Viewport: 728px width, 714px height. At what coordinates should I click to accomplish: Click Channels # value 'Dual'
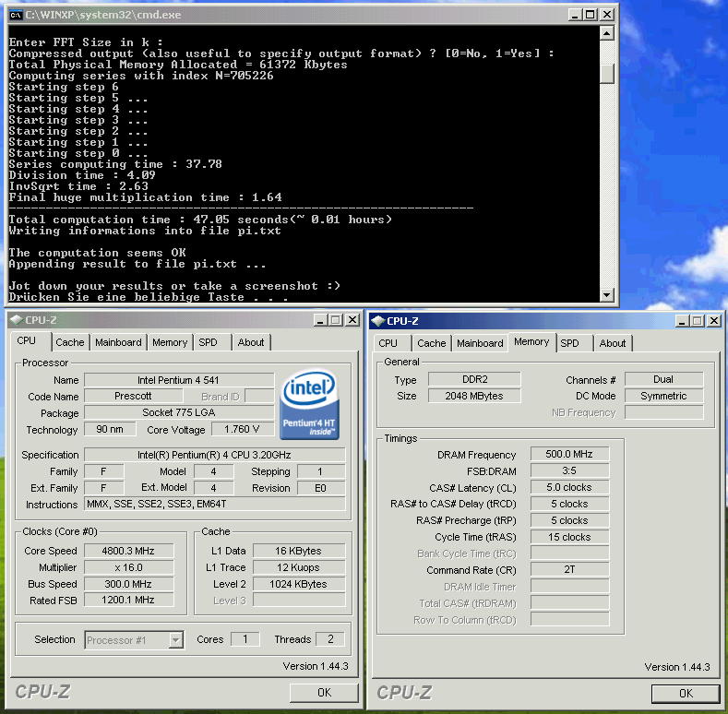click(x=664, y=379)
